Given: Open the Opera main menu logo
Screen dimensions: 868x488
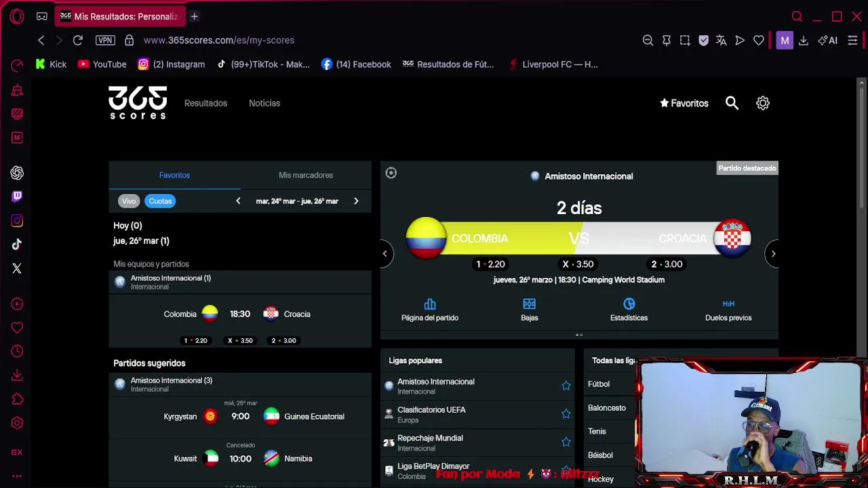Looking at the screenshot, I should (17, 16).
